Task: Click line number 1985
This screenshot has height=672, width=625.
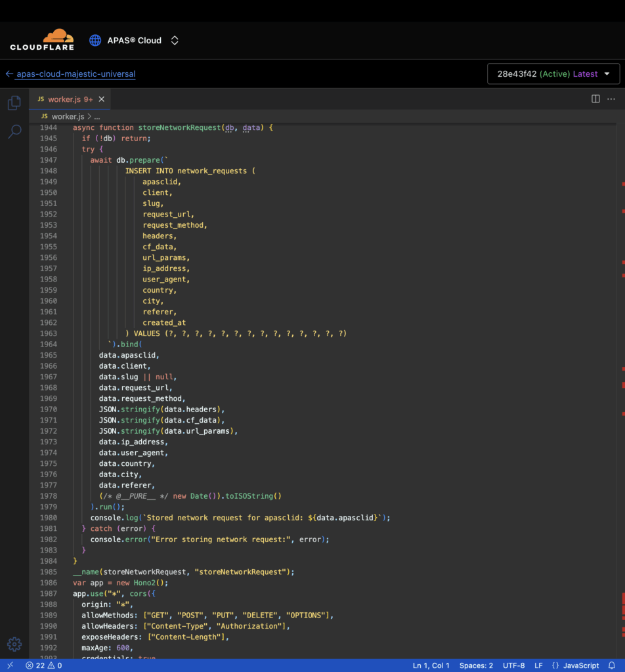Action: (x=49, y=572)
